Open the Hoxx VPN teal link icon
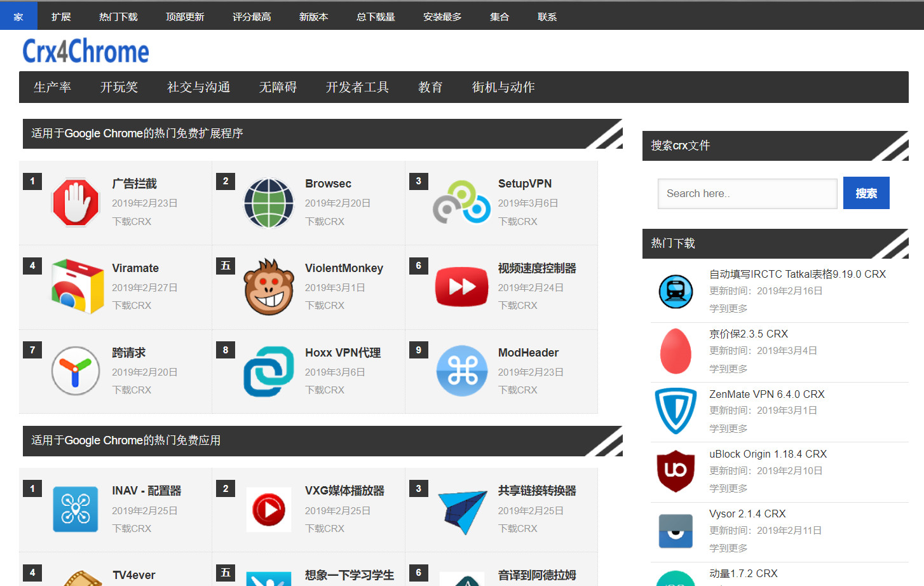This screenshot has width=924, height=586. pos(269,371)
